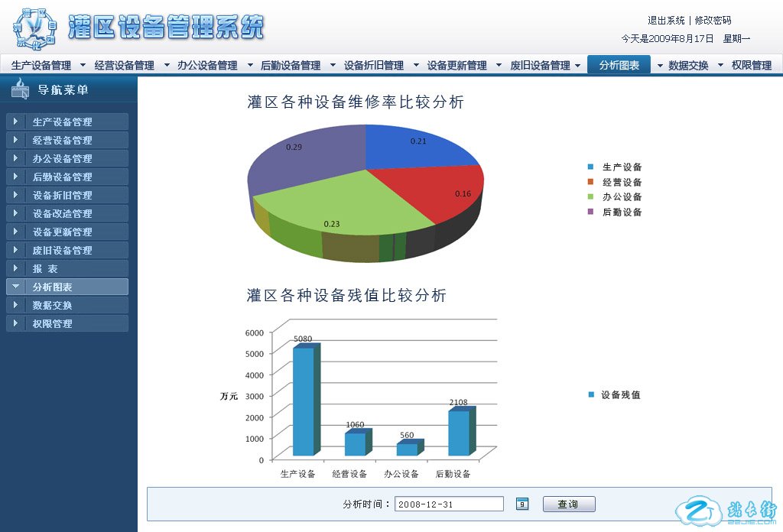Click the calendar date picker icon
The height and width of the screenshot is (532, 783).
point(522,504)
